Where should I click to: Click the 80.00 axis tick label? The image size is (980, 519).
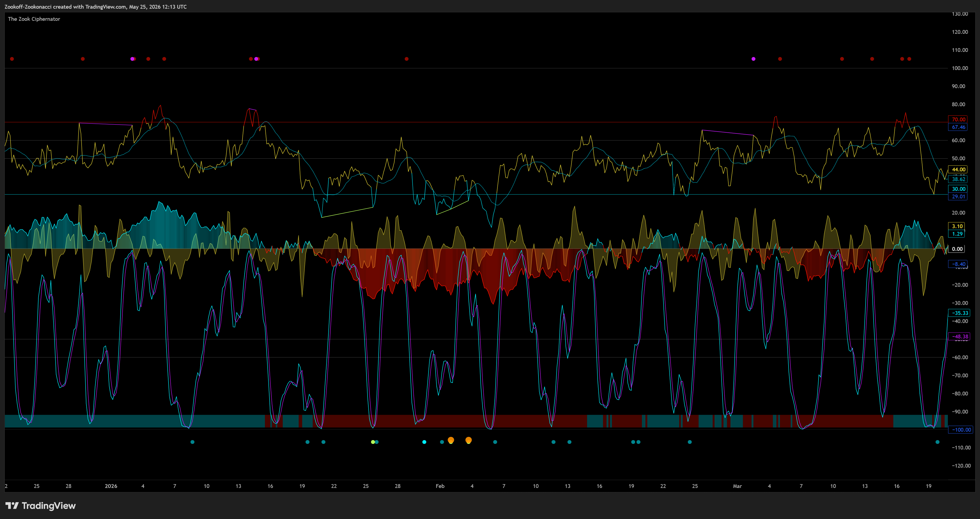[958, 104]
